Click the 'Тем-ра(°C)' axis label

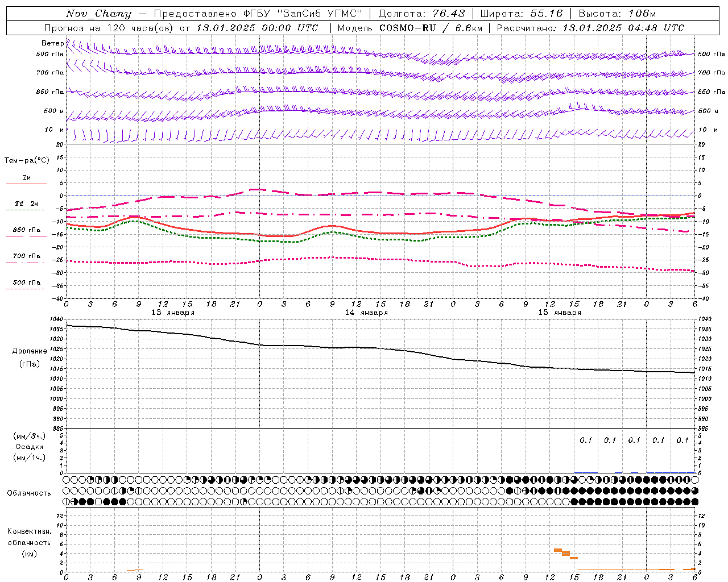(27, 161)
